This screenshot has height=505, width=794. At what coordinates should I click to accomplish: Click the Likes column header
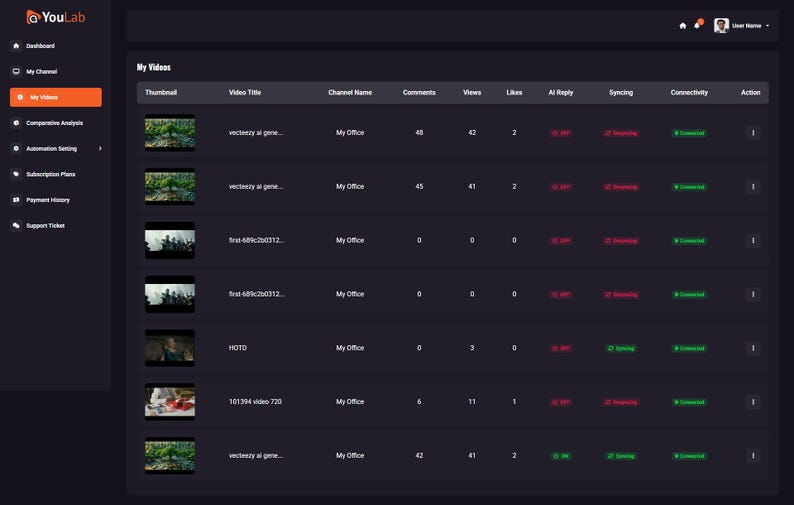514,92
